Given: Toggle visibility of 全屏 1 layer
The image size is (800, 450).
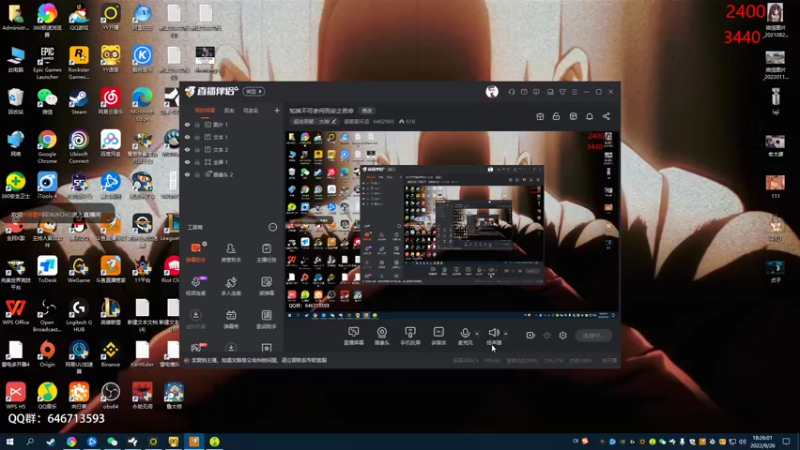Looking at the screenshot, I should (x=187, y=162).
